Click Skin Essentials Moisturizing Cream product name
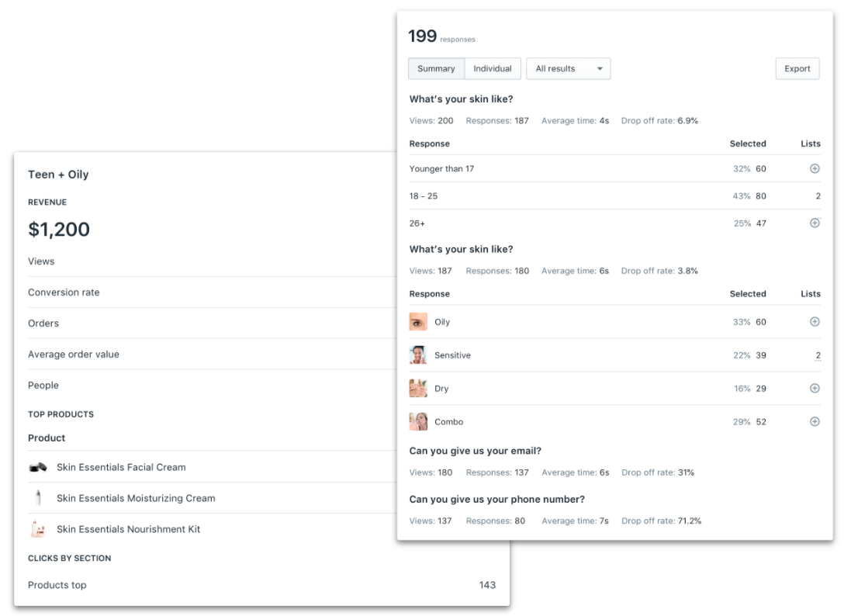The image size is (844, 616). pyautogui.click(x=136, y=499)
